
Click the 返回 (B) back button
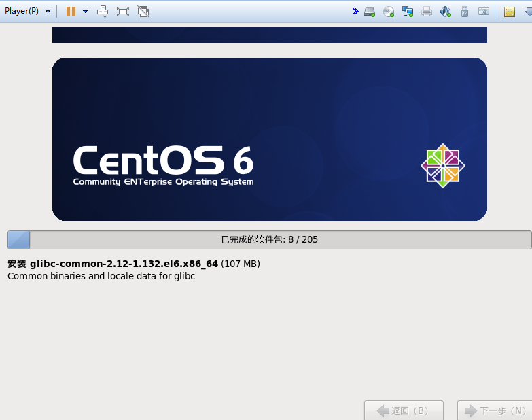coord(404,410)
